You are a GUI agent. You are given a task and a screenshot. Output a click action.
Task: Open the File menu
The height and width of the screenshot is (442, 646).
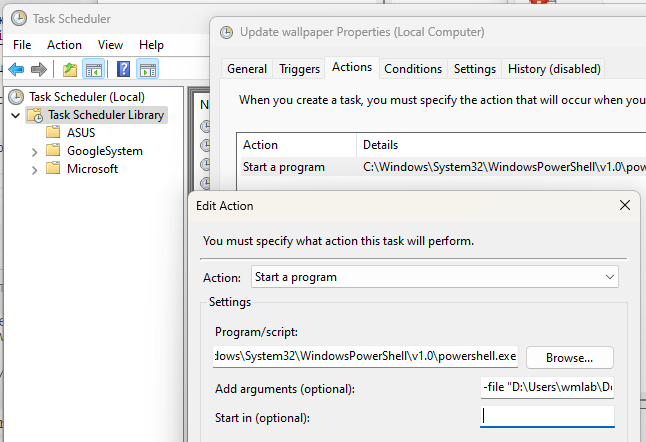pos(22,44)
